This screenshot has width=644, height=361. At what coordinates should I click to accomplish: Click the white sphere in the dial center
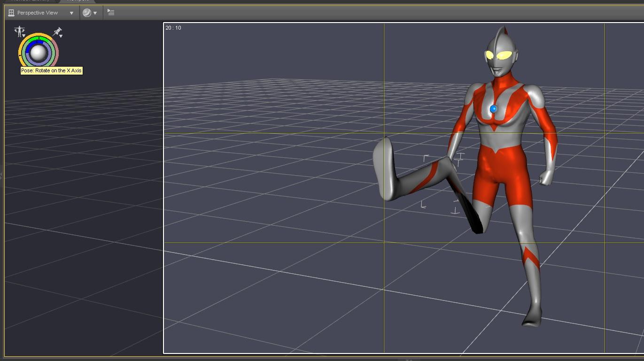pyautogui.click(x=38, y=53)
